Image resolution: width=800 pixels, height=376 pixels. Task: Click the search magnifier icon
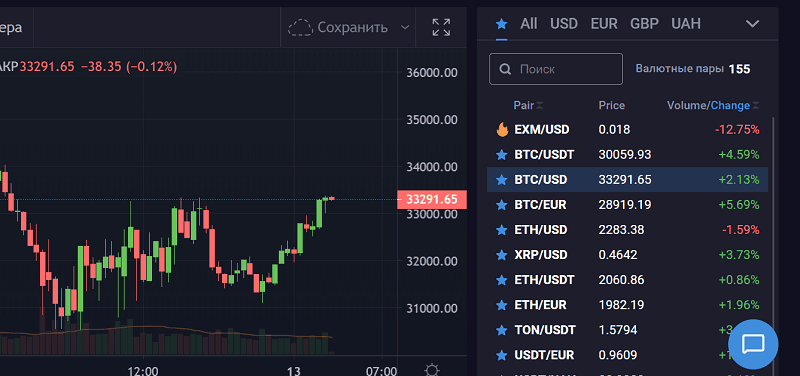[506, 69]
